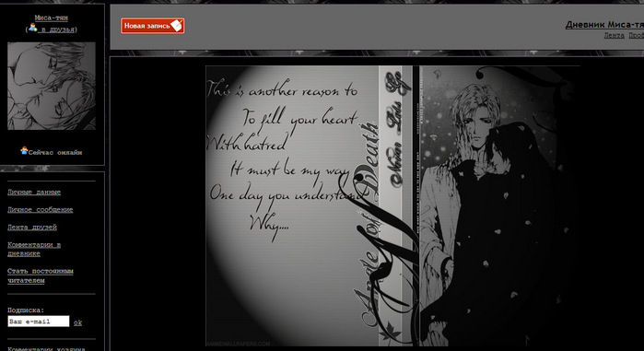Open the Дневник Миса-тян title link

[604, 25]
